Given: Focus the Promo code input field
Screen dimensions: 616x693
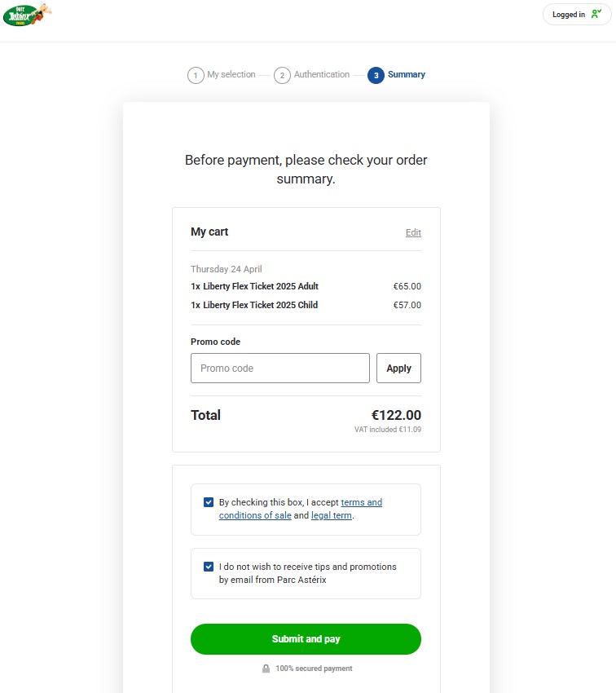Looking at the screenshot, I should [x=279, y=369].
